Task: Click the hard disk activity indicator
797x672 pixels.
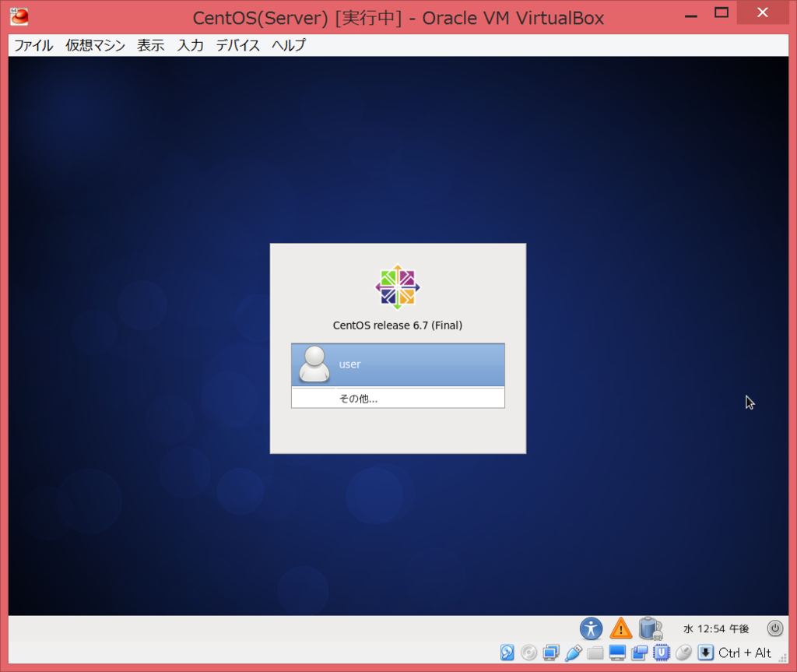Action: 507,653
